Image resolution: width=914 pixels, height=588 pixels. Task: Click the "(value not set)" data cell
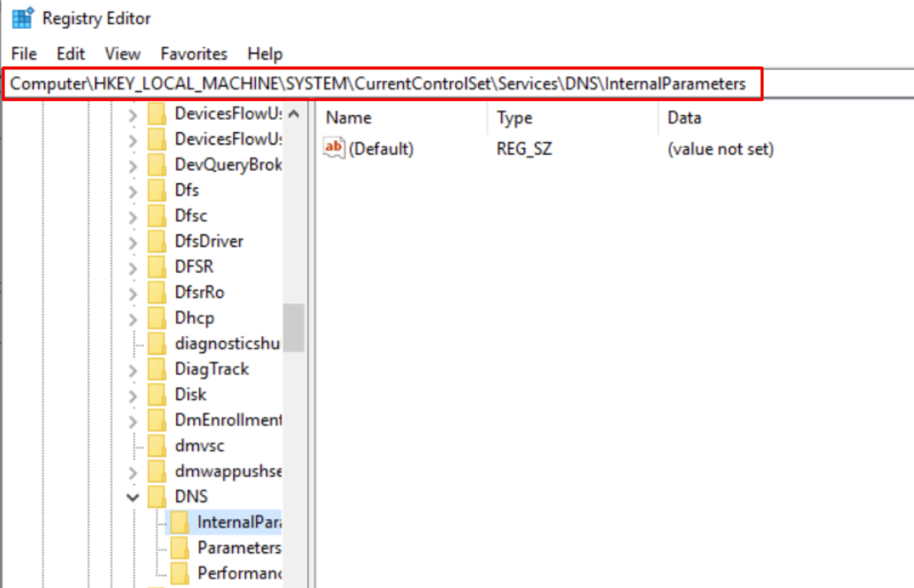(x=721, y=149)
